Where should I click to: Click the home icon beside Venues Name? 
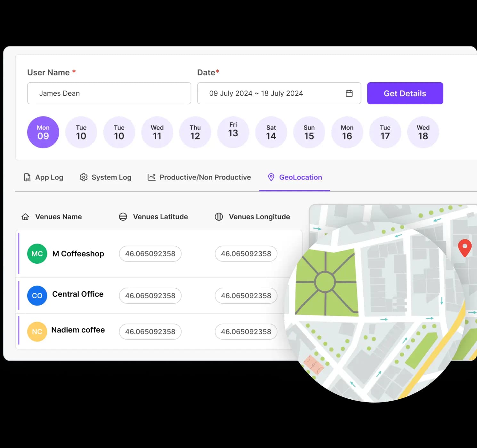(x=25, y=217)
